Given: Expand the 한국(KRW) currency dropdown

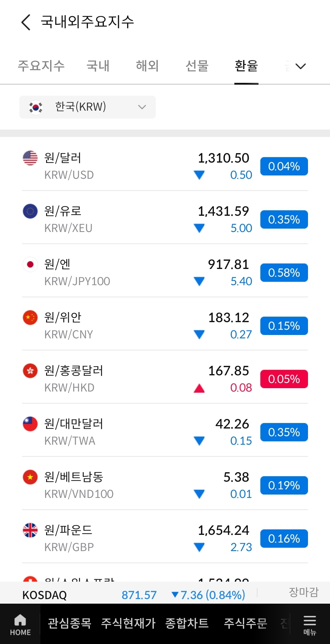Looking at the screenshot, I should [x=87, y=107].
